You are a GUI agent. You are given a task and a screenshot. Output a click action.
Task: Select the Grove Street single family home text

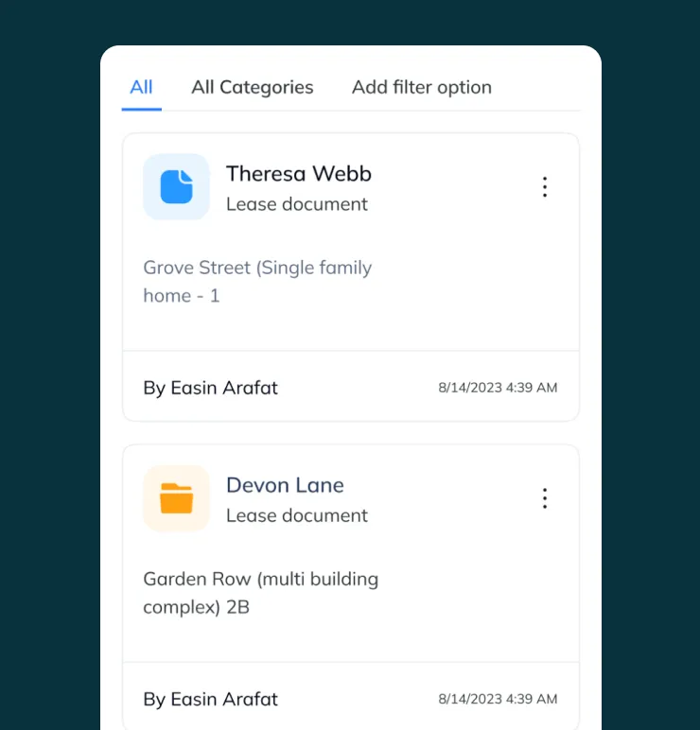click(257, 281)
